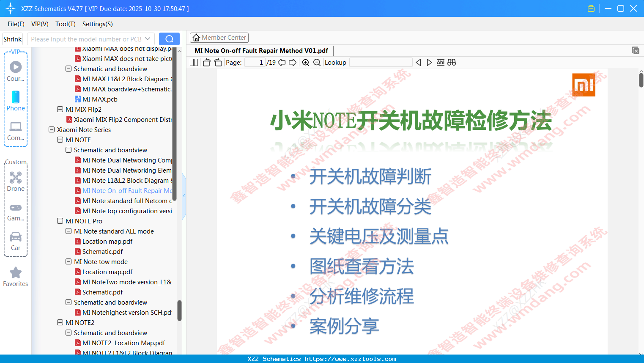Rotate the PDF page counterclockwise
This screenshot has width=644, height=363.
pos(206,62)
